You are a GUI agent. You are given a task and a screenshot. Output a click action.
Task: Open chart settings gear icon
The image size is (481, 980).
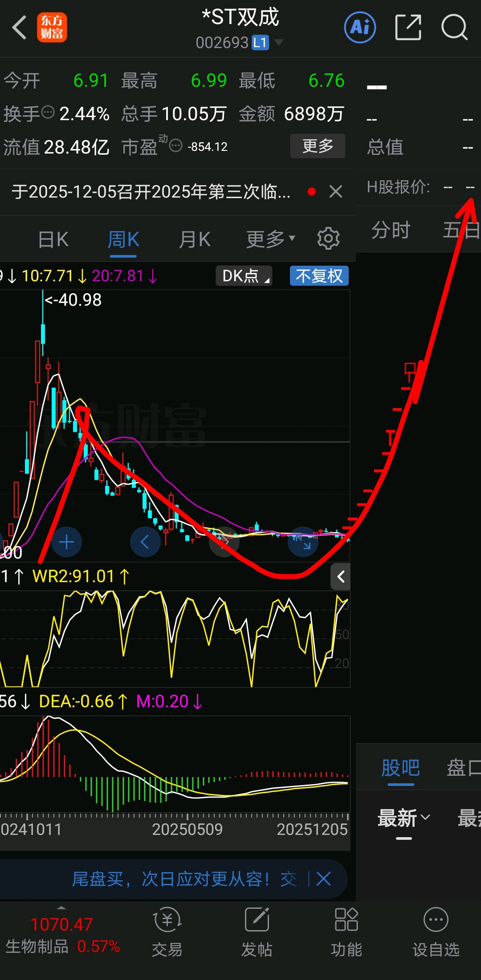coord(328,239)
